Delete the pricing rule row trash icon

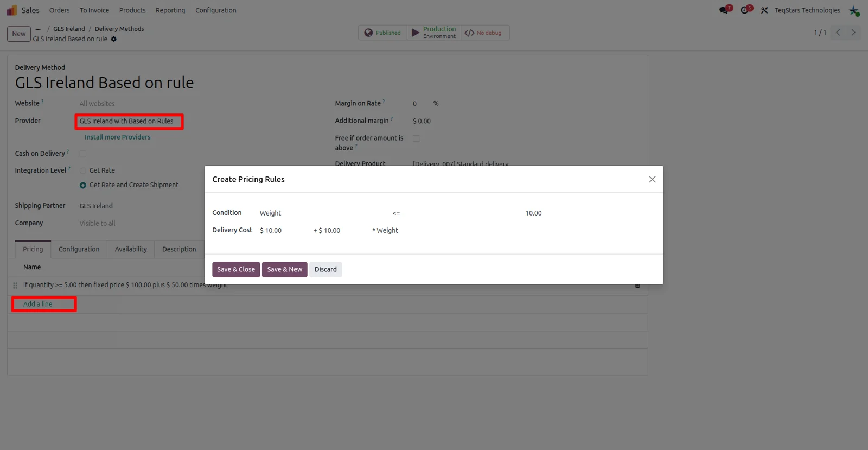pyautogui.click(x=637, y=286)
